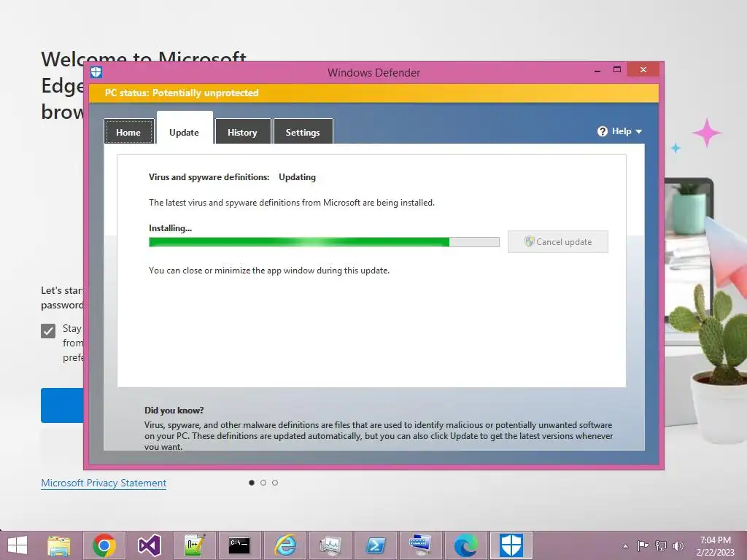Open the On-Screen Keyboard taskbar icon
747x560 pixels.
[420, 545]
